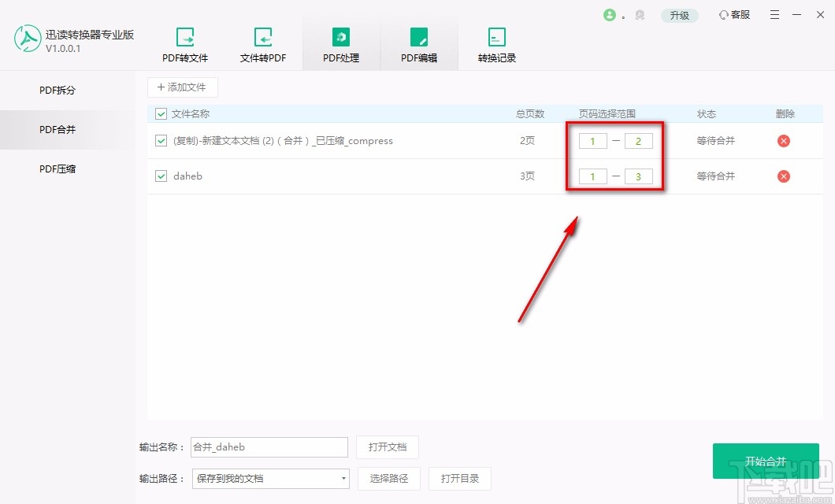The width and height of the screenshot is (835, 504).
Task: Remove the compressed file with its red delete icon
Action: point(783,141)
